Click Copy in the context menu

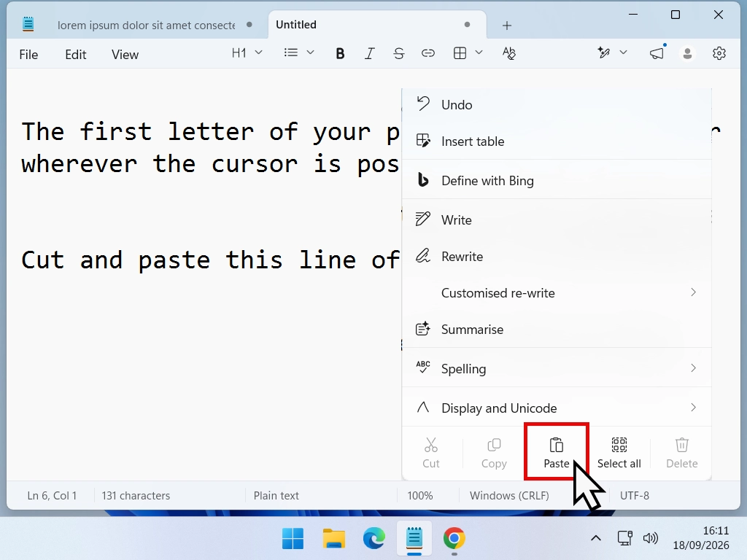(494, 453)
